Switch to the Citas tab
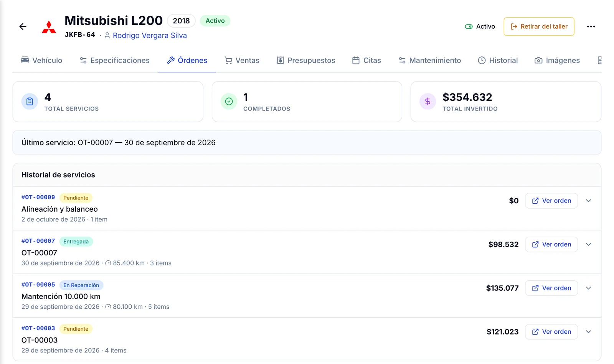Image resolution: width=614 pixels, height=364 pixels. point(366,61)
